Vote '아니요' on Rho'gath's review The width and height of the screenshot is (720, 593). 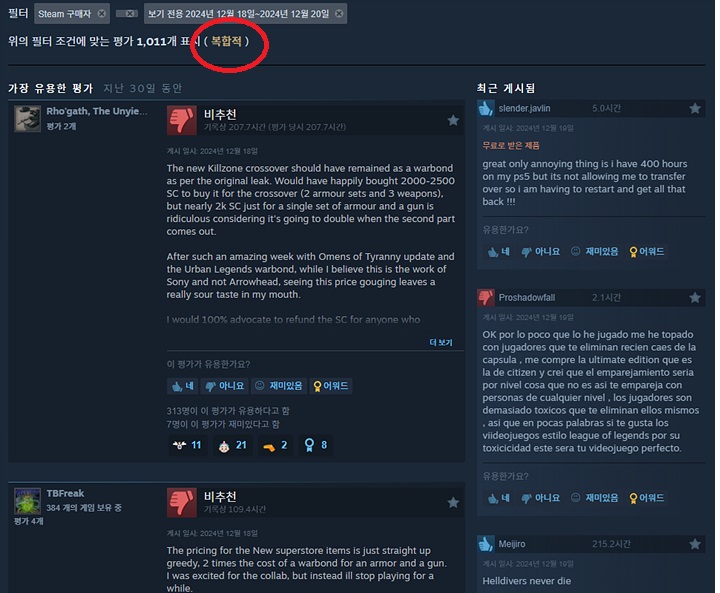(x=225, y=386)
